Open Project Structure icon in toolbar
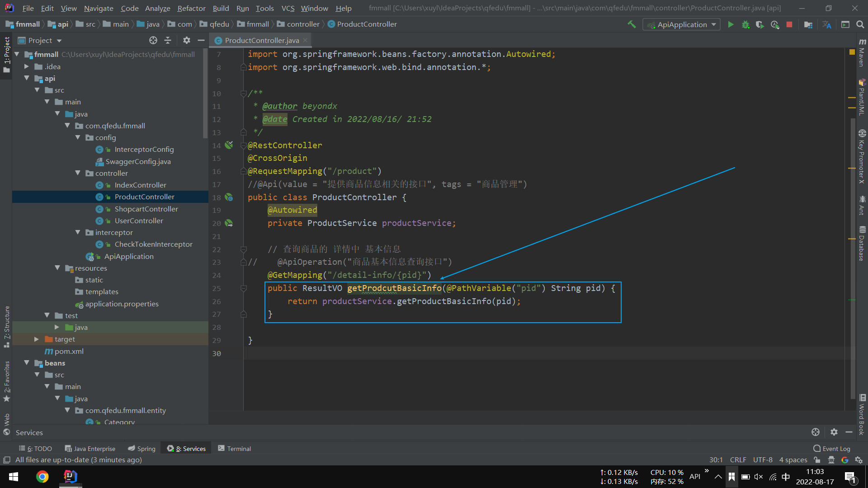The width and height of the screenshot is (868, 488). point(808,24)
